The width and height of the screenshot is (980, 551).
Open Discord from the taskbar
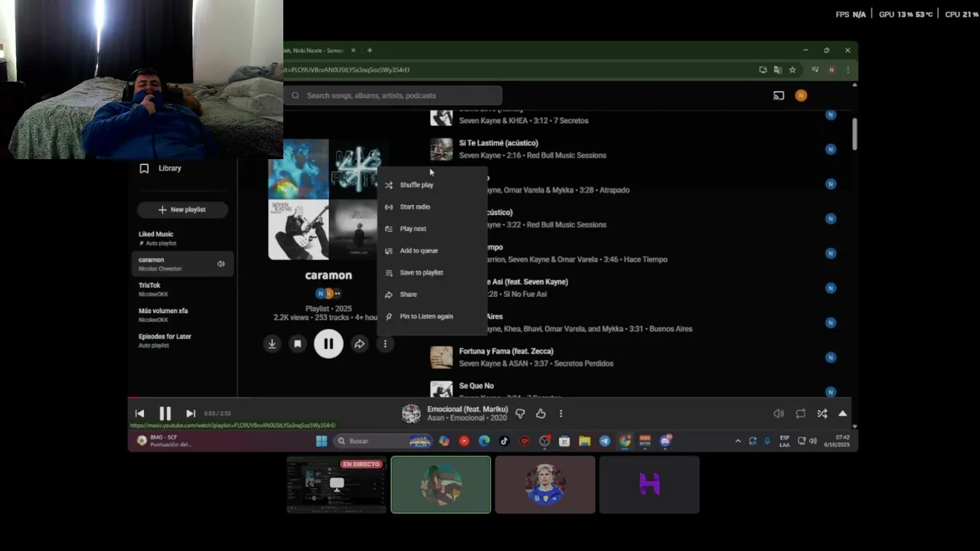(665, 441)
